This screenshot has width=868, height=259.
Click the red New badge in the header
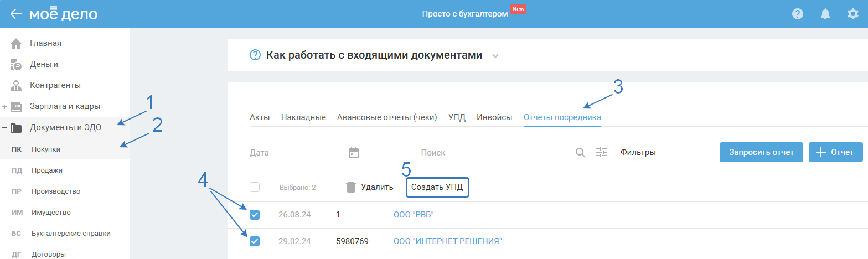(518, 9)
